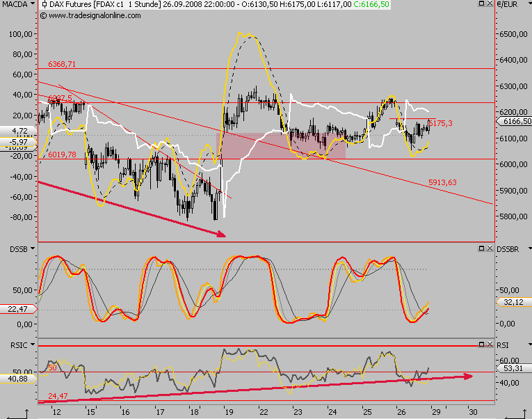
Task: Select the 6368,71 resistance line label
Action: pyautogui.click(x=62, y=64)
